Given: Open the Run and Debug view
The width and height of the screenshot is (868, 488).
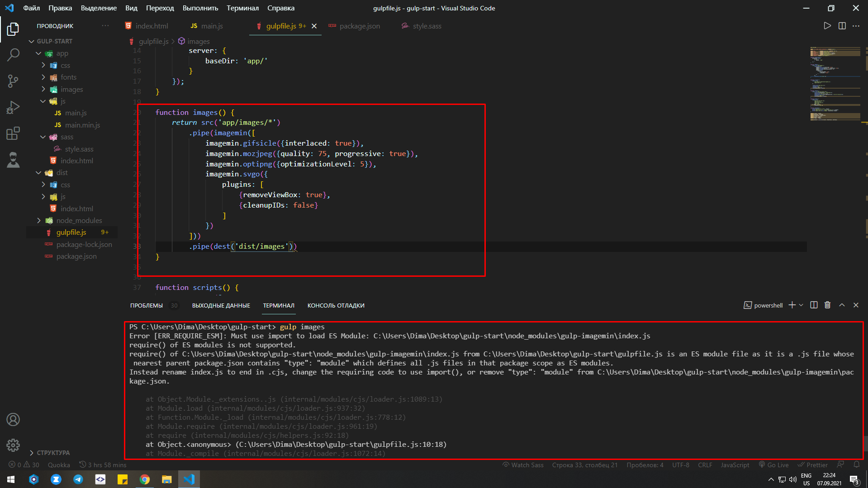Looking at the screenshot, I should [13, 107].
